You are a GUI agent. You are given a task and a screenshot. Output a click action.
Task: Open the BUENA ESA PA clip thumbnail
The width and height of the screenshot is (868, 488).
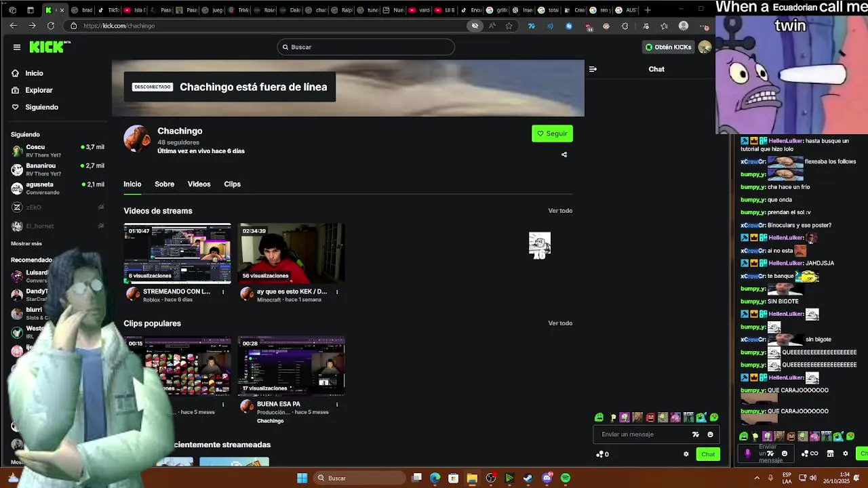click(292, 366)
